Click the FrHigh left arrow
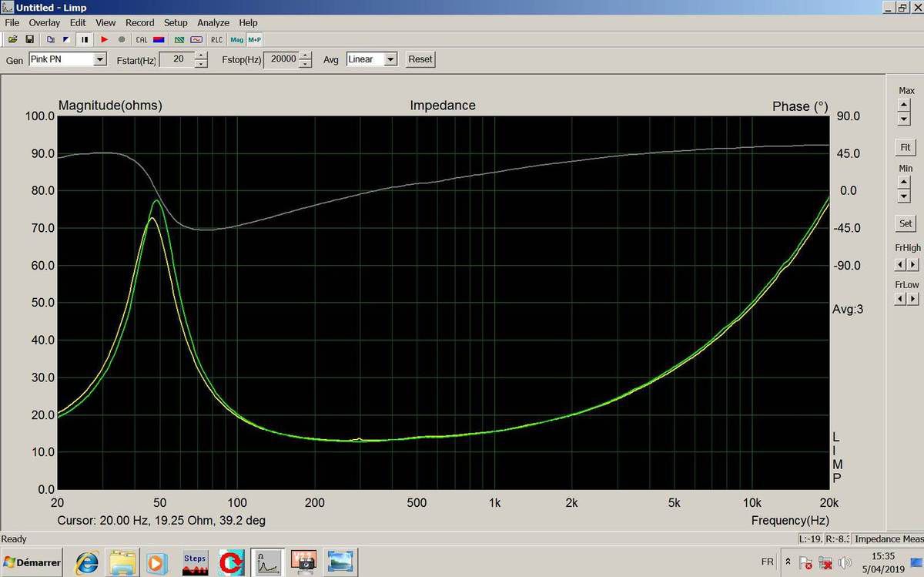The image size is (924, 577). 900,264
